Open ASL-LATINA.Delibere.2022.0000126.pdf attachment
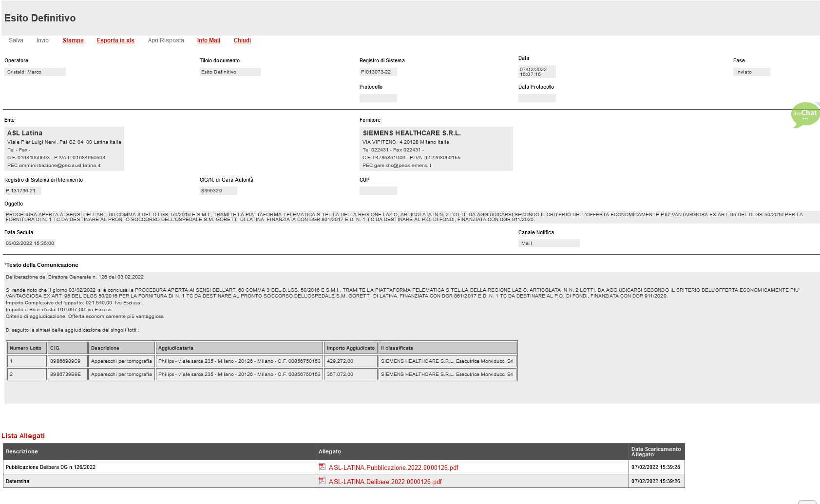 pyautogui.click(x=385, y=482)
